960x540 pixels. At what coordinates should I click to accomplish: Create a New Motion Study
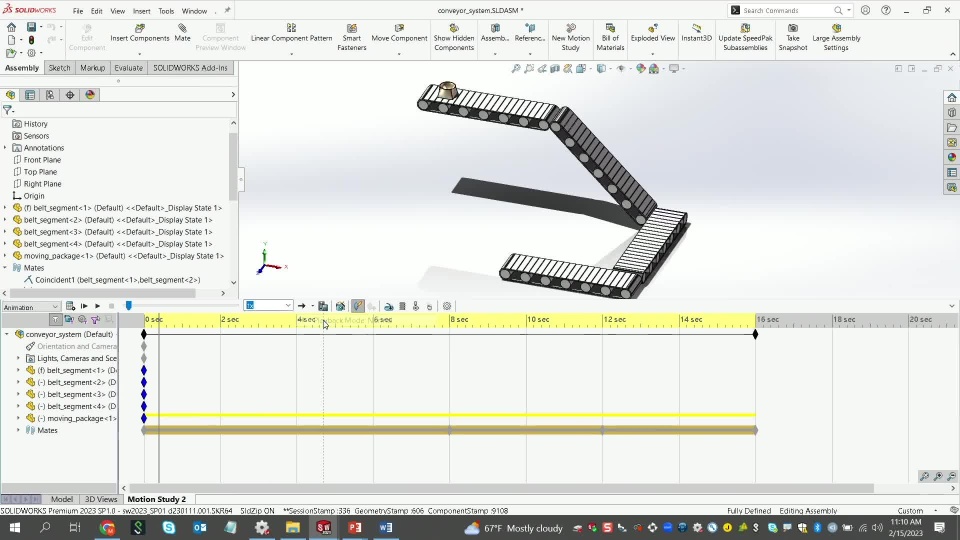click(x=571, y=37)
